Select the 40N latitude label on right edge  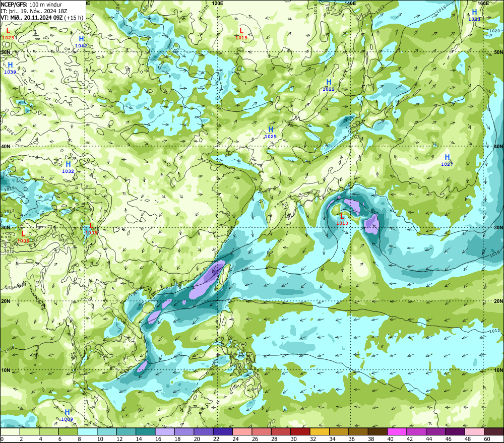click(x=498, y=146)
